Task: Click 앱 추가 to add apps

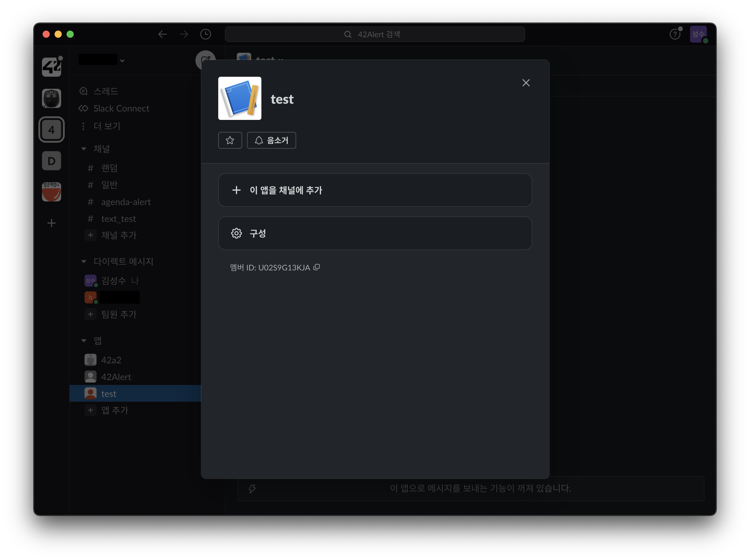Action: (x=115, y=410)
